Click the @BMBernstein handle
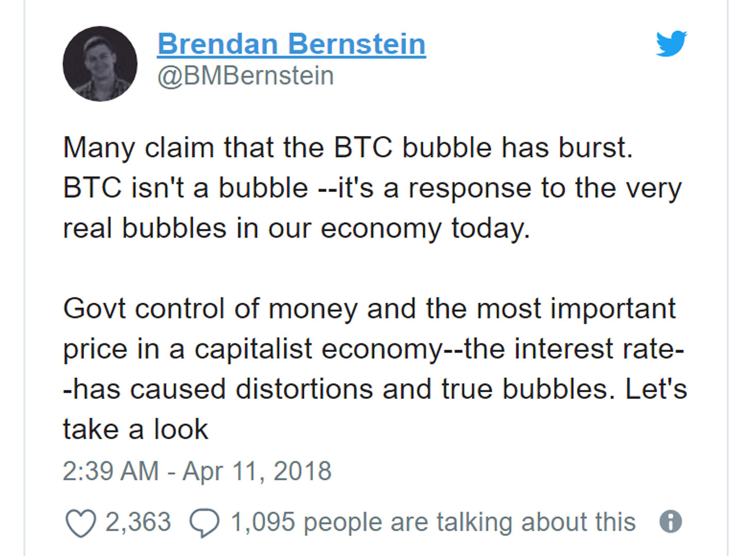The width and height of the screenshot is (756, 556). [246, 76]
